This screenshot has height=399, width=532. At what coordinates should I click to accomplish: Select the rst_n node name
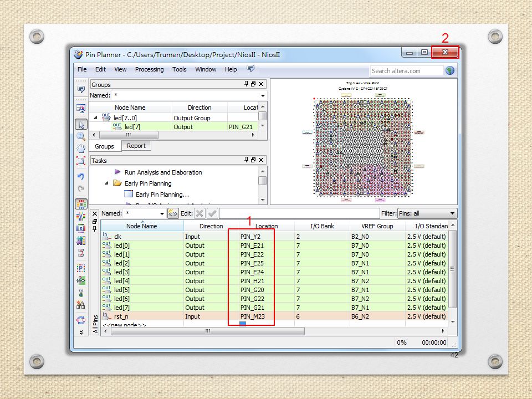tap(121, 316)
